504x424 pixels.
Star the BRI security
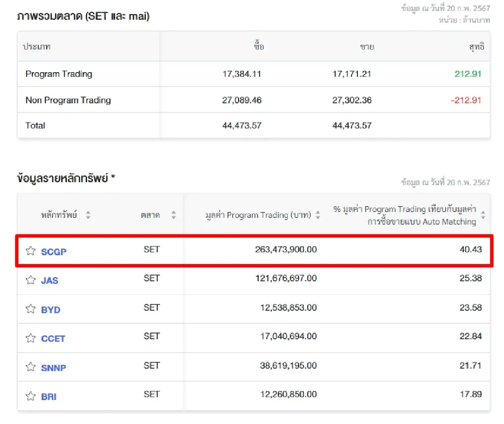coord(30,395)
